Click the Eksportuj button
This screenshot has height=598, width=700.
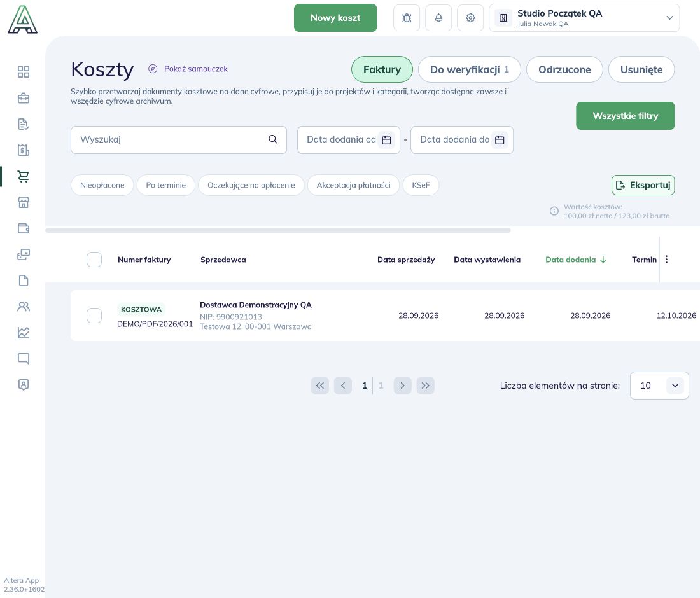[x=643, y=185]
